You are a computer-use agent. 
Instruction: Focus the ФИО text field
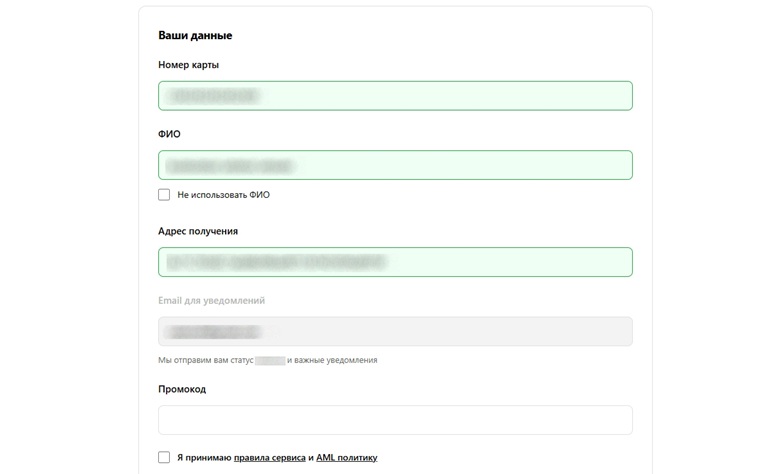(x=395, y=165)
